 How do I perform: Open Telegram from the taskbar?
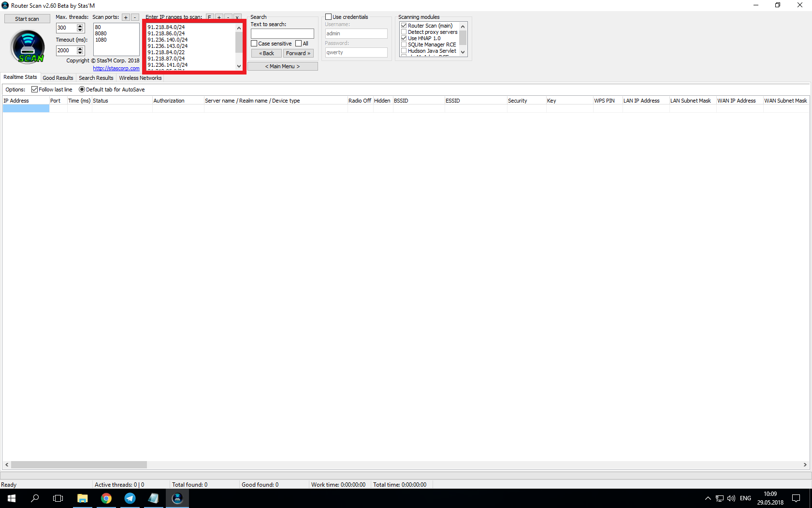130,498
